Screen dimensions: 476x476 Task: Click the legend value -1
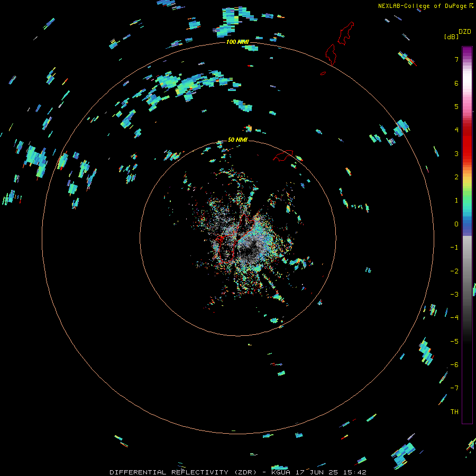[x=454, y=248]
